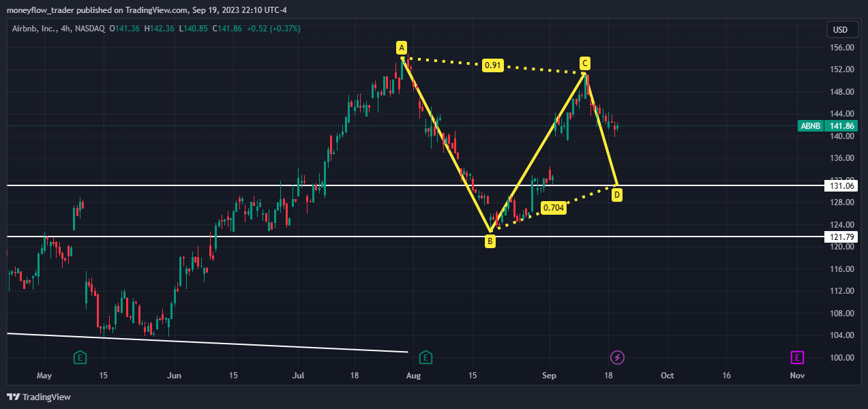Click the May date axis label

(44, 376)
